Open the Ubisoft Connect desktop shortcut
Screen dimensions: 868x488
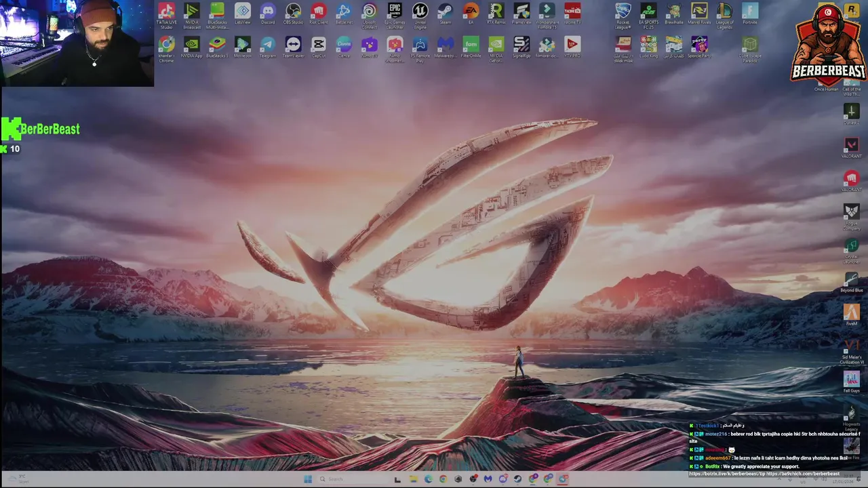click(369, 16)
